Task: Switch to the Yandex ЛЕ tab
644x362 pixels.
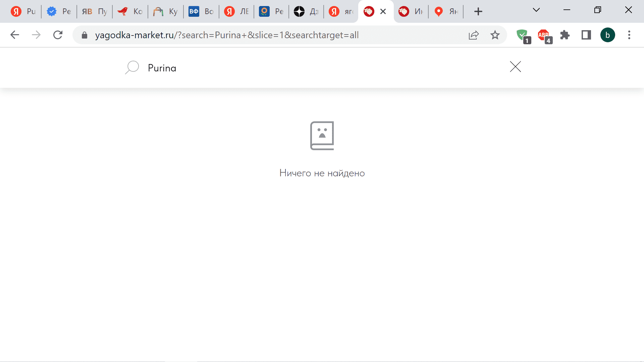Action: tap(237, 11)
